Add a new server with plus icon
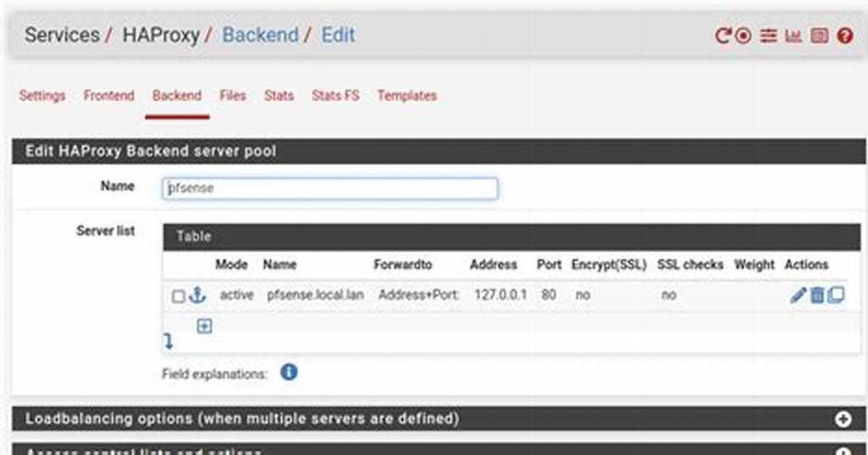This screenshot has height=455, width=868. point(204,326)
